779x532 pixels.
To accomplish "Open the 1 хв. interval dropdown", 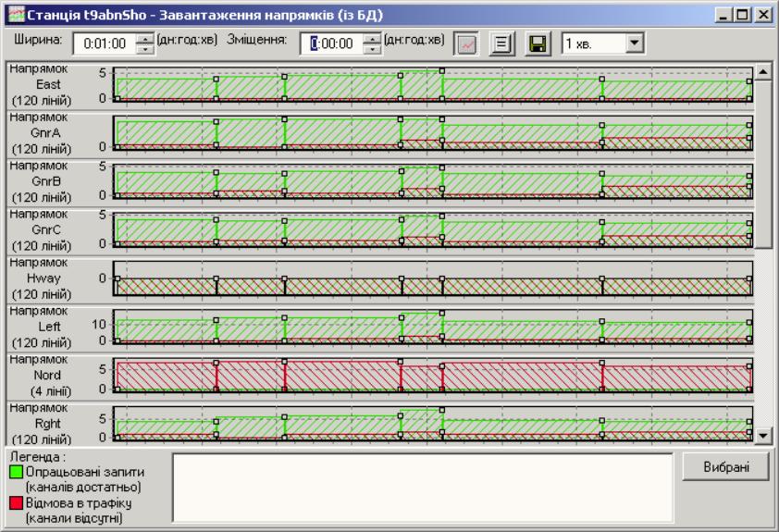I will pos(634,43).
